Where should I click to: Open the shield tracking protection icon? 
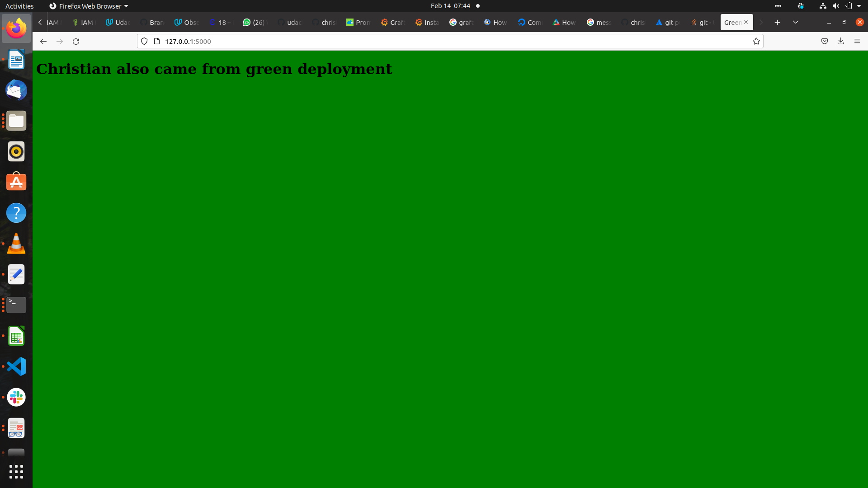pyautogui.click(x=144, y=42)
